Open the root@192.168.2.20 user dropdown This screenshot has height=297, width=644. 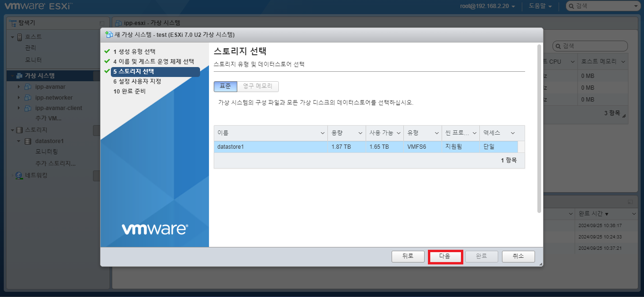(x=487, y=6)
